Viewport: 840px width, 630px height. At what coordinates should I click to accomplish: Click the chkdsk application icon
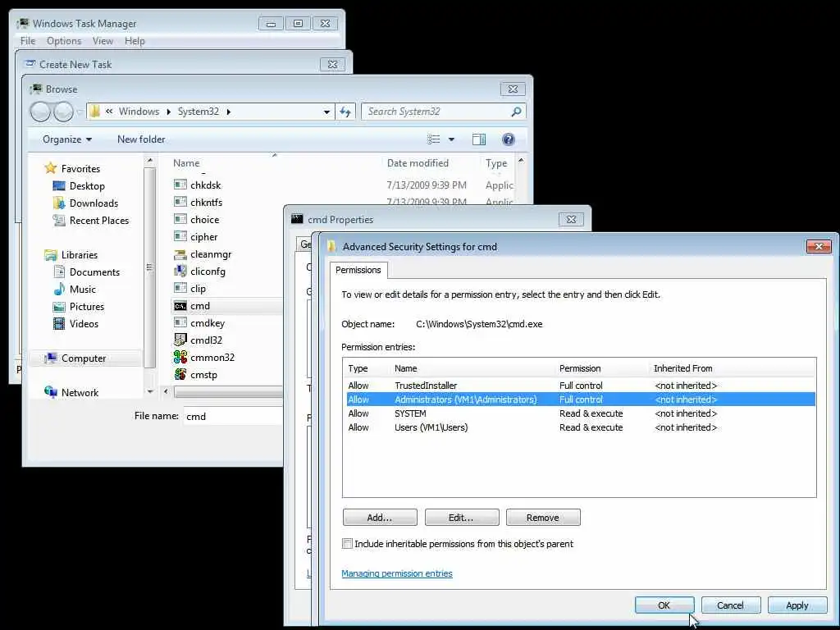pyautogui.click(x=180, y=185)
